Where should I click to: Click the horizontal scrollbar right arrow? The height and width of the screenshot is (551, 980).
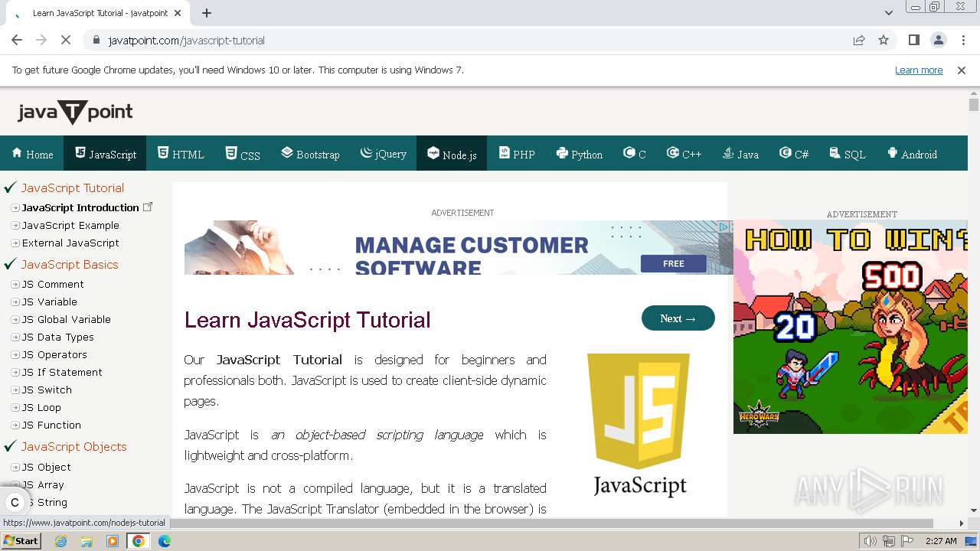[962, 523]
